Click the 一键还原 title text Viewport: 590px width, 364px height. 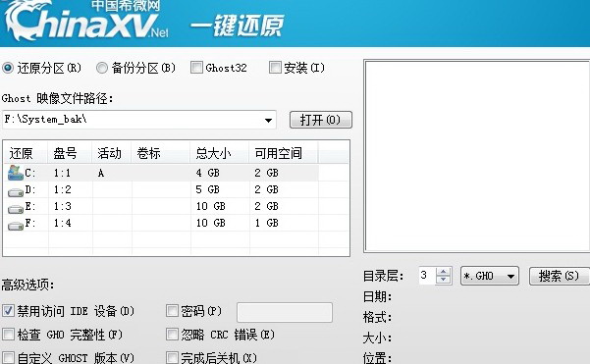pos(238,26)
